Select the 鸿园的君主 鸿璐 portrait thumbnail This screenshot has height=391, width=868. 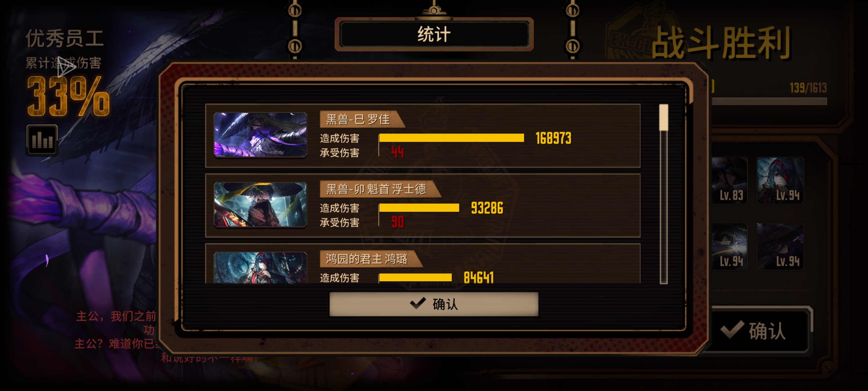point(260,268)
